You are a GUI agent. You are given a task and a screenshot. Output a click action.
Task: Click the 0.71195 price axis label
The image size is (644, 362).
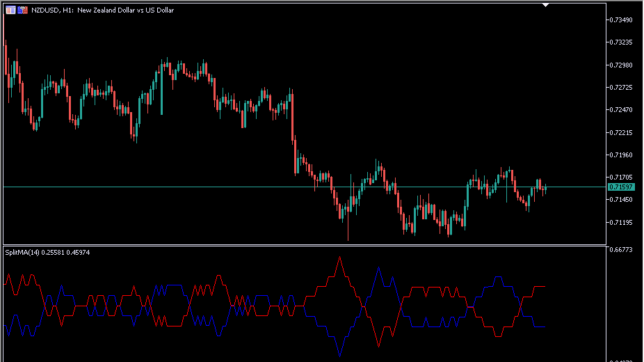620,222
